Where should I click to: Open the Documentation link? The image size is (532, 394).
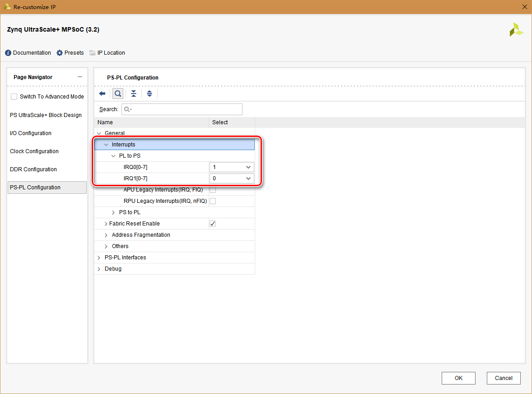32,53
